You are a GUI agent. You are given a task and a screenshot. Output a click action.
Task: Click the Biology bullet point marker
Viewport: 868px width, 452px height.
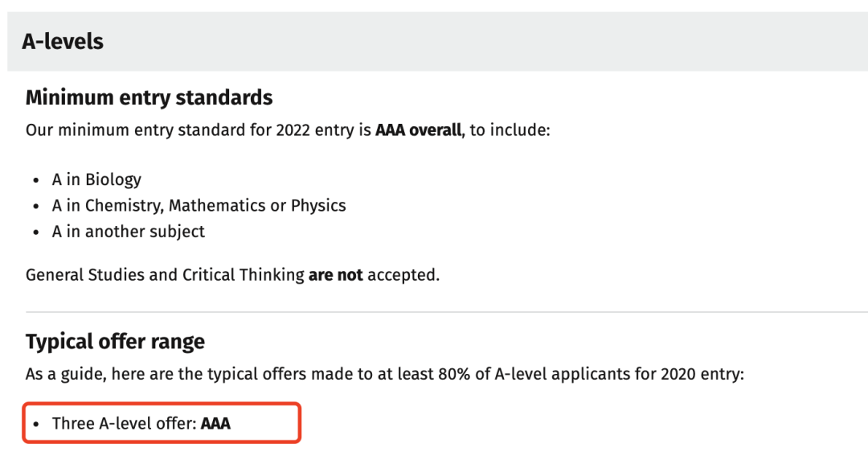(x=36, y=180)
